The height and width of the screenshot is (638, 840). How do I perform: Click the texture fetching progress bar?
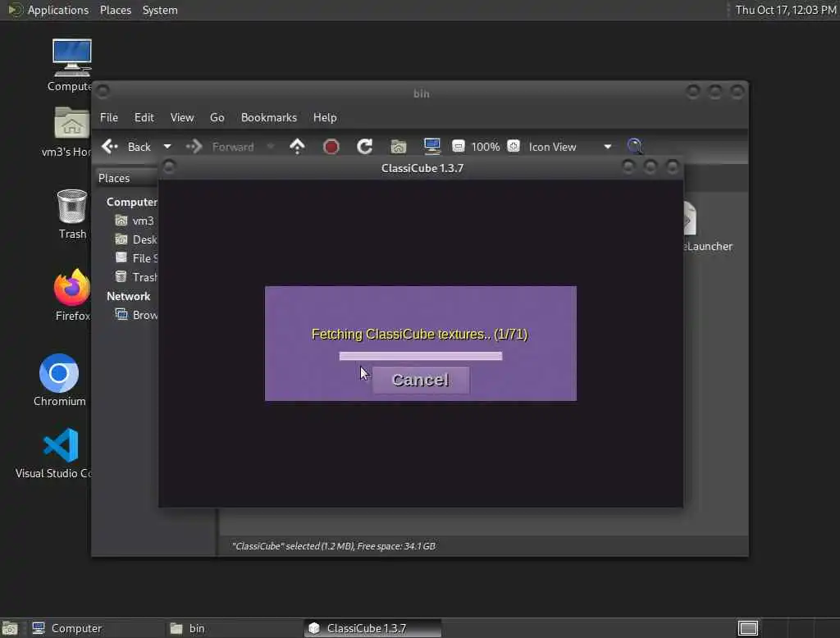tap(421, 356)
